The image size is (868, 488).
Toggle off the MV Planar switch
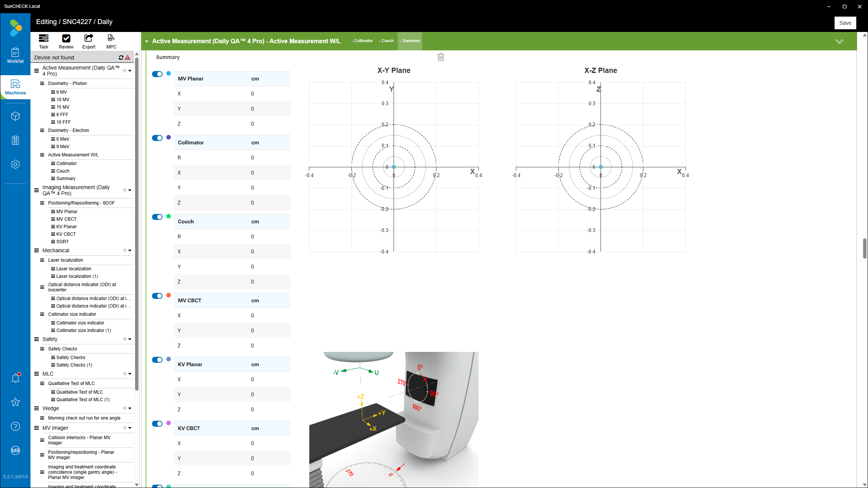tap(157, 74)
